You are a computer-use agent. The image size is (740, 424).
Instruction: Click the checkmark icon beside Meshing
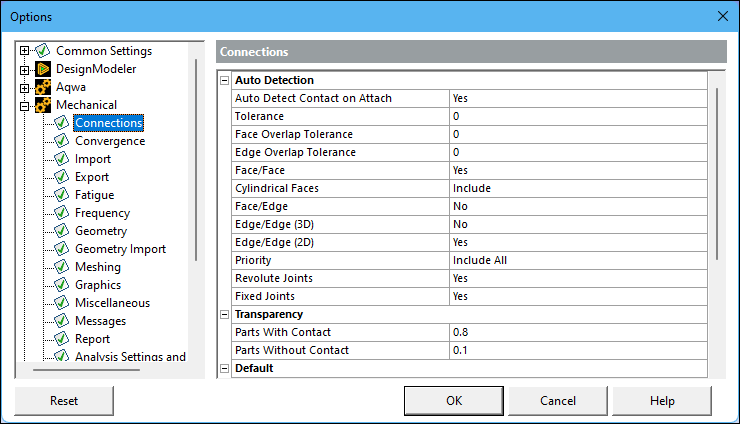click(62, 267)
